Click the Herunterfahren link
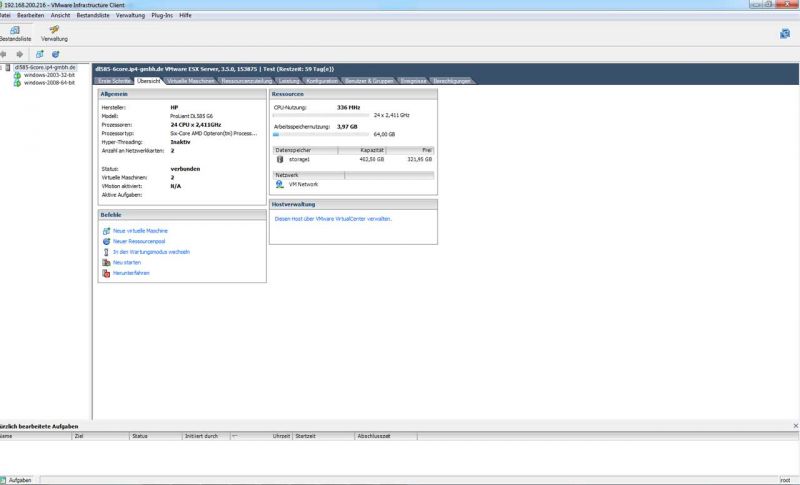 pos(131,273)
